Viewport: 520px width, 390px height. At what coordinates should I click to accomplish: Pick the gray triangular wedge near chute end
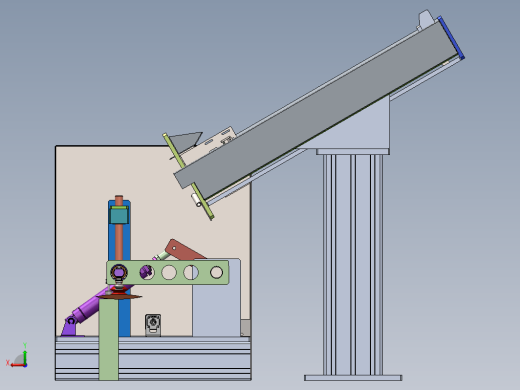coord(185,141)
